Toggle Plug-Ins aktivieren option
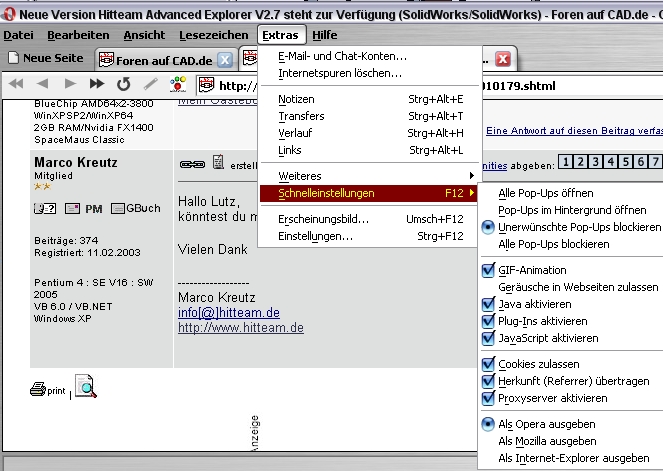This screenshot has width=663, height=471. click(x=488, y=321)
